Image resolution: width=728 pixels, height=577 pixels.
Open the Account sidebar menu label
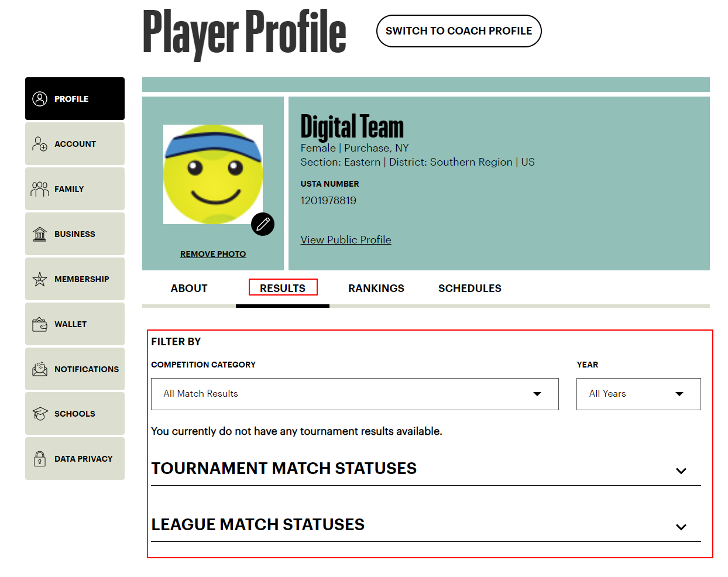pos(75,144)
